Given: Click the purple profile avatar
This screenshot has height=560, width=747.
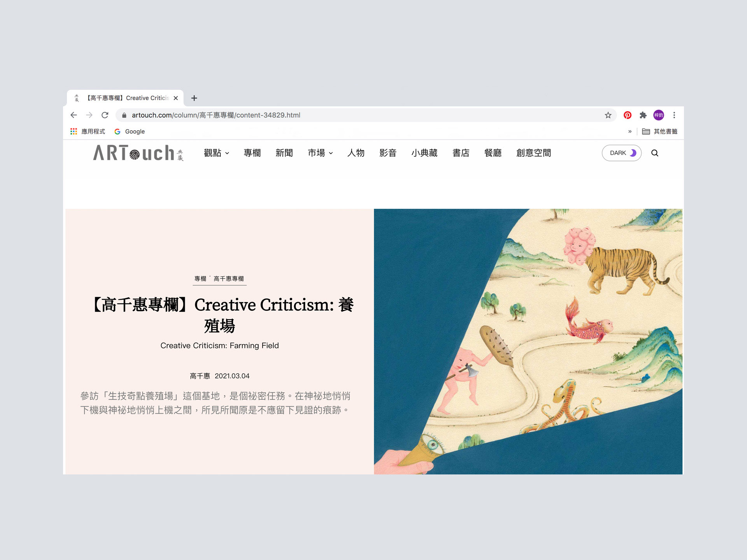Looking at the screenshot, I should tap(658, 115).
